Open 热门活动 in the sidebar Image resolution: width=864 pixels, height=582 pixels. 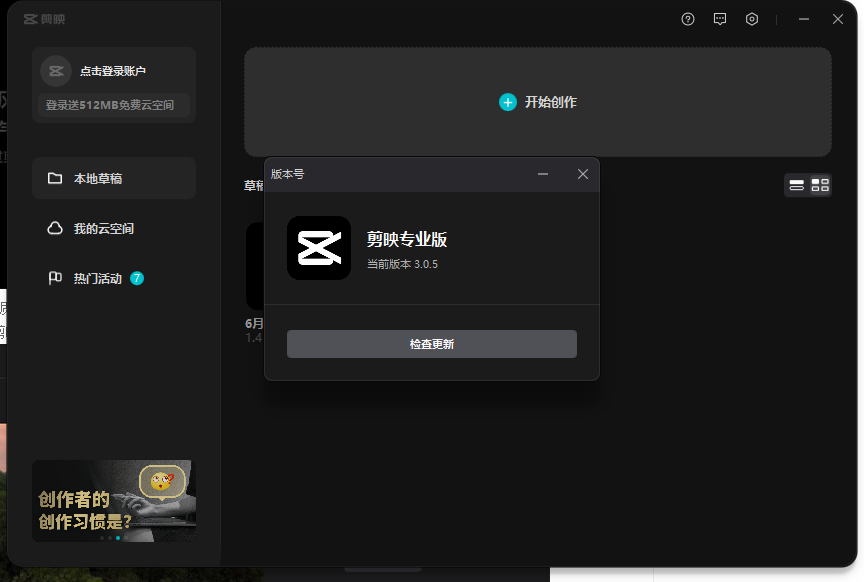click(114, 278)
